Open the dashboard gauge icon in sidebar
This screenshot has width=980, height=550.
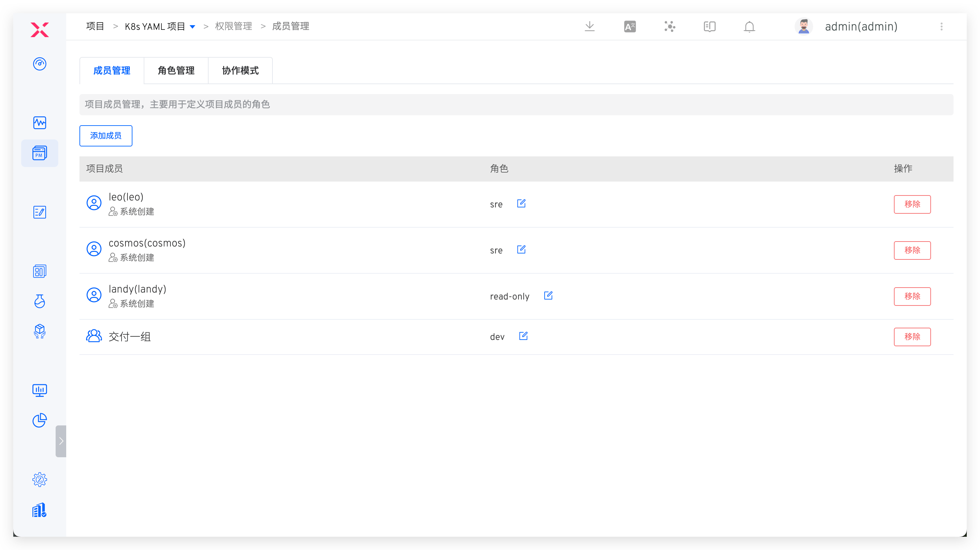[x=40, y=64]
